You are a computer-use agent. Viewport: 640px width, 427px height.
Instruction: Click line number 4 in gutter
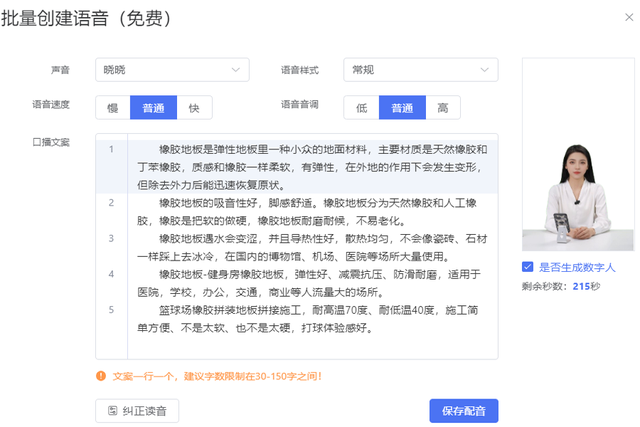pyautogui.click(x=111, y=274)
